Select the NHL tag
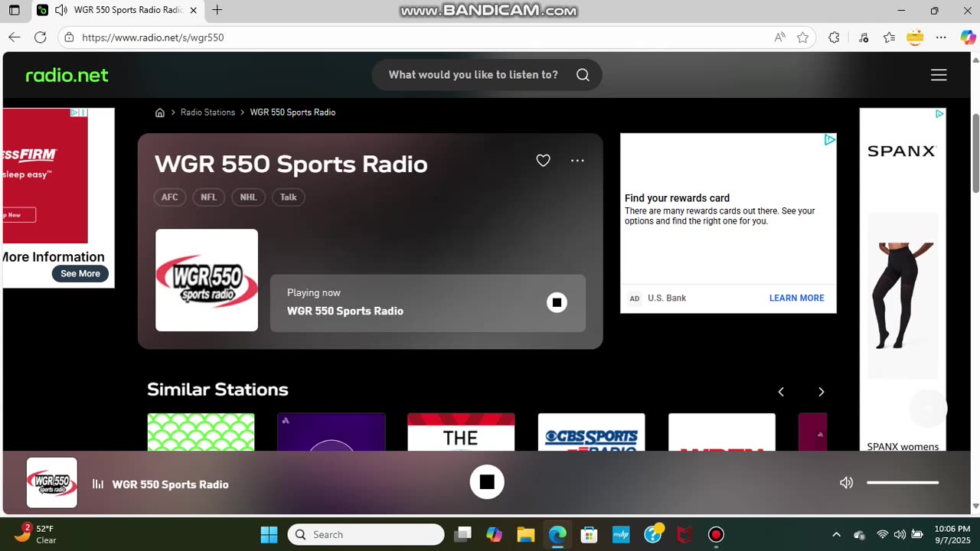The height and width of the screenshot is (551, 980). tap(248, 197)
